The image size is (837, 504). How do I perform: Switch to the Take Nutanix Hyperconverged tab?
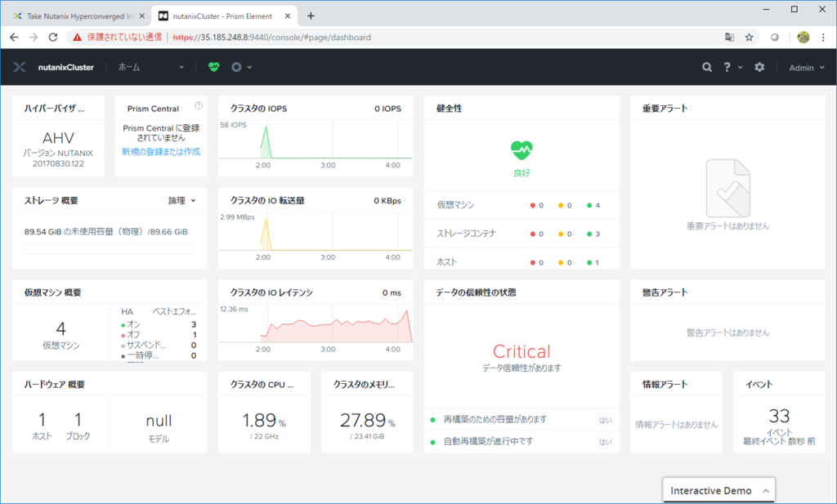pos(79,16)
